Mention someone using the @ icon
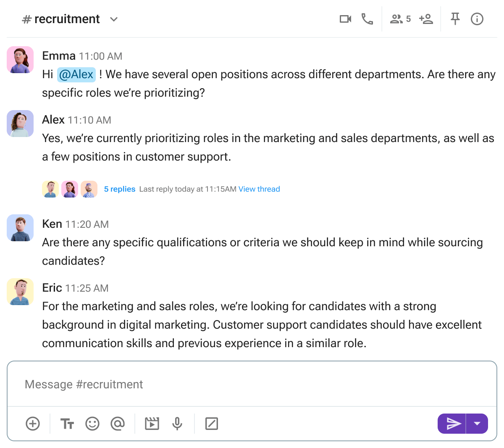This screenshot has width=504, height=448. point(118,424)
